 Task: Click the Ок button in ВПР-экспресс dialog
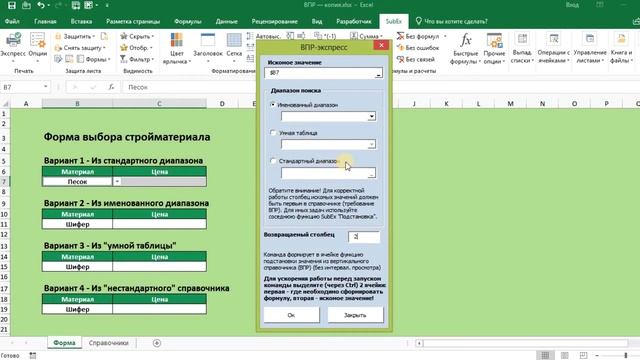coord(291,315)
